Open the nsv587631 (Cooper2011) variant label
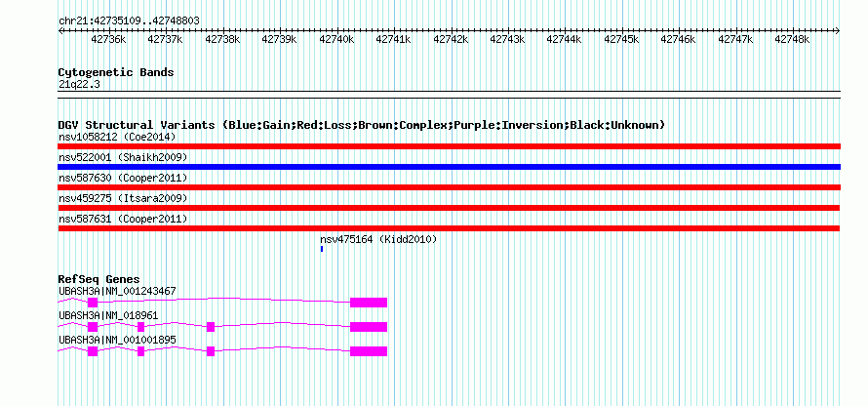The width and height of the screenshot is (868, 406). pos(123,220)
